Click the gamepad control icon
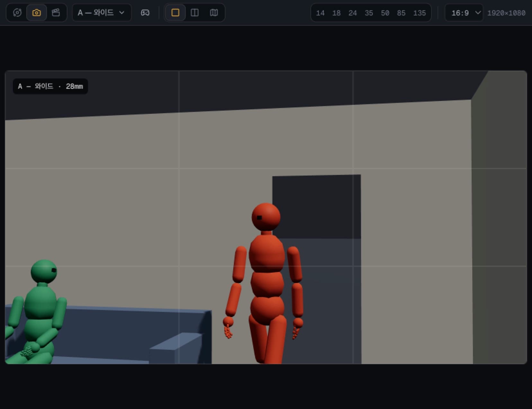The image size is (532, 409). (145, 13)
